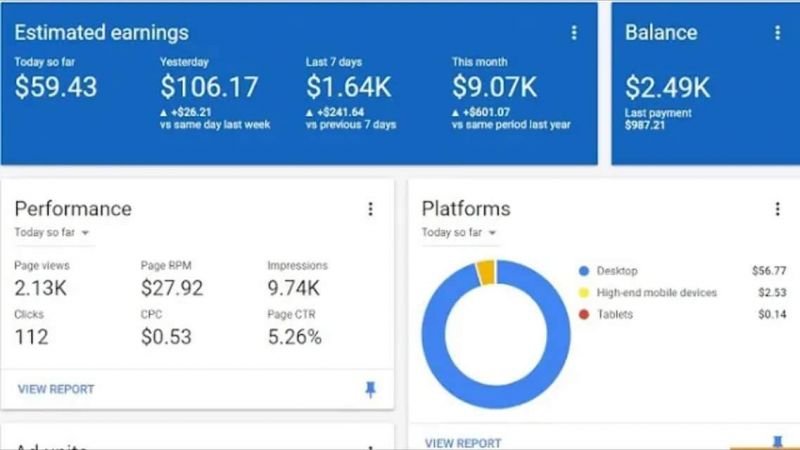
Task: Select the Yesterday $106.17 earnings figure
Action: (x=209, y=86)
